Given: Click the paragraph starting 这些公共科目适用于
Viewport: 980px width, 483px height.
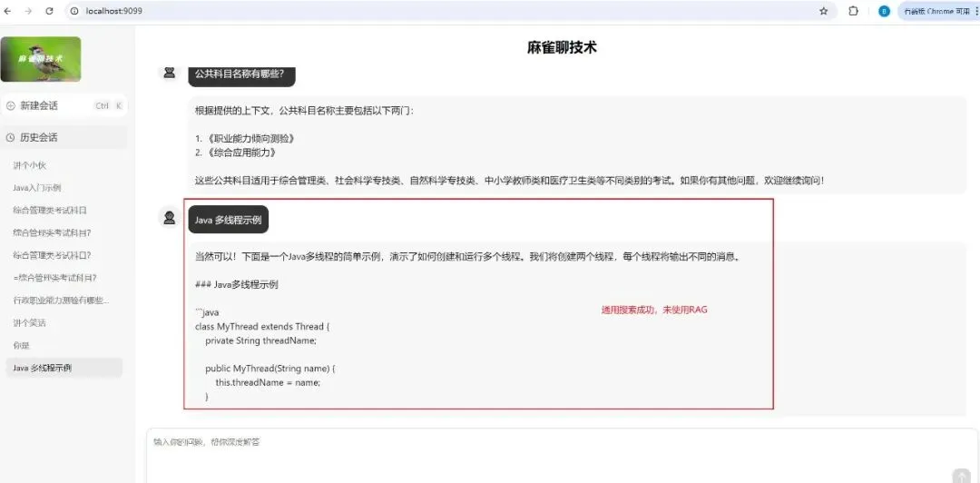Looking at the screenshot, I should [x=510, y=181].
